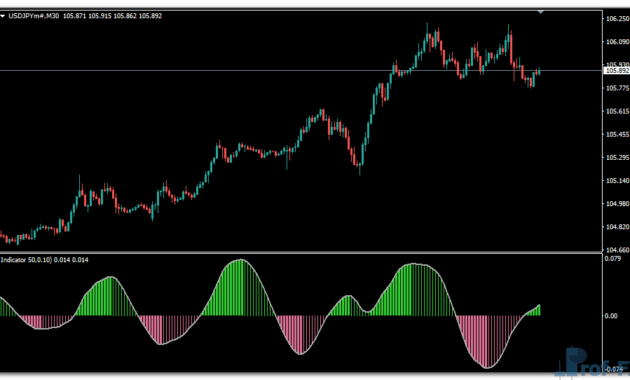Click the OHLC values 105.871 105.915 105.862 105.892
630x380 pixels.
(112, 16)
